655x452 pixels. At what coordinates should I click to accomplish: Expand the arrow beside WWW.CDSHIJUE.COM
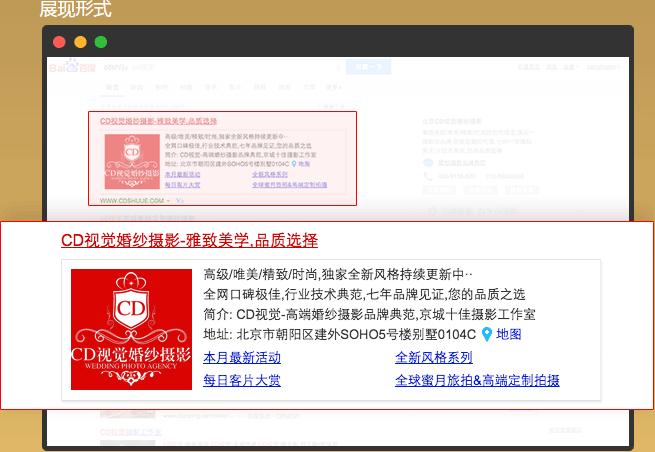point(168,201)
